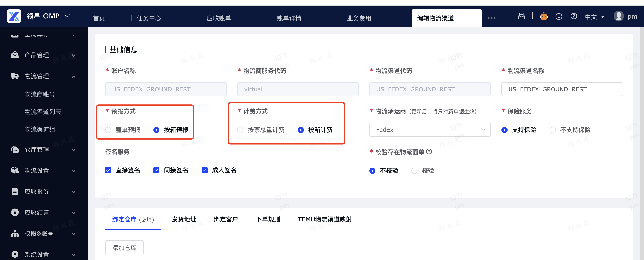Screen dimensions: 644x260
Task: Switch to the 发货地址 tab
Action: tap(184, 219)
